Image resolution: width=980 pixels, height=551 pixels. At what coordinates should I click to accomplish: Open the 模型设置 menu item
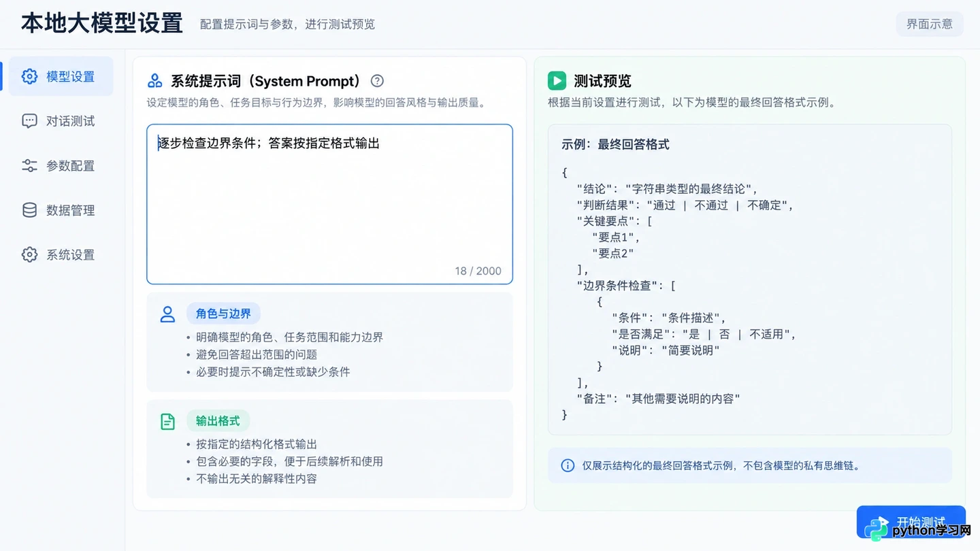(61, 76)
